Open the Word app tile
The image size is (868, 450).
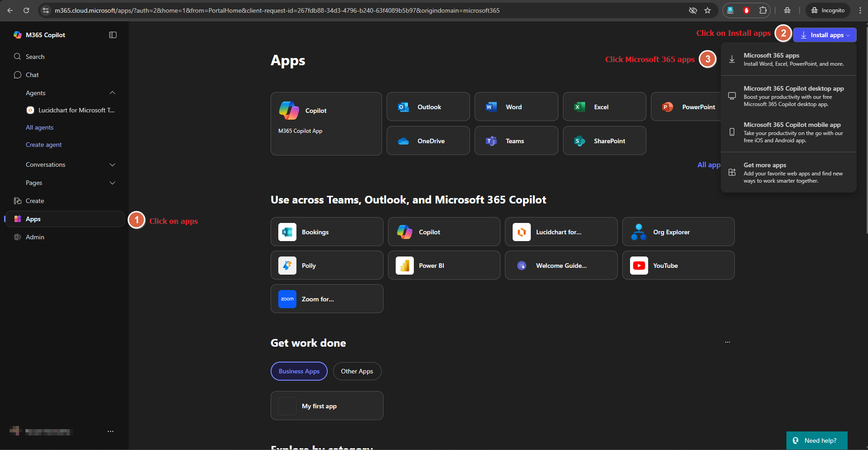tap(516, 107)
